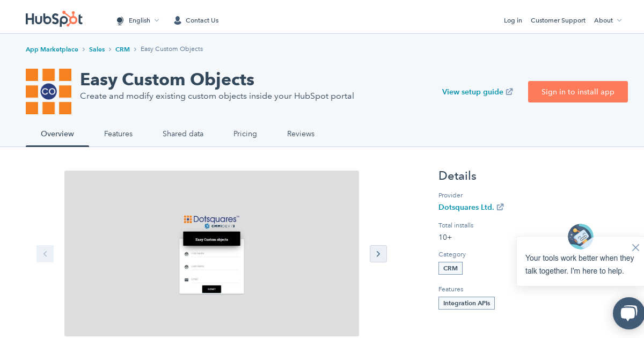644x338 pixels.
Task: Open the external link icon on View setup guide
Action: tap(509, 91)
